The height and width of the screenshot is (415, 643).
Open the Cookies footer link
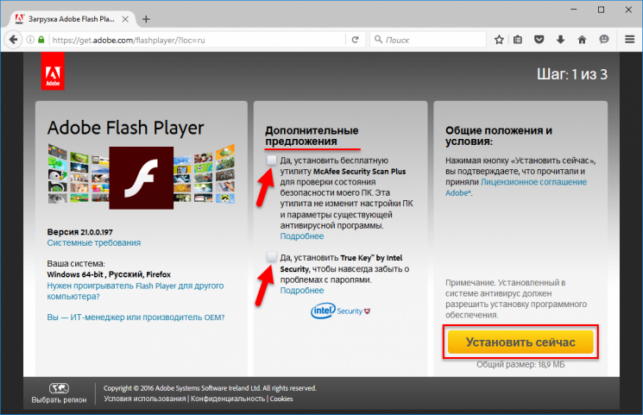pos(281,399)
